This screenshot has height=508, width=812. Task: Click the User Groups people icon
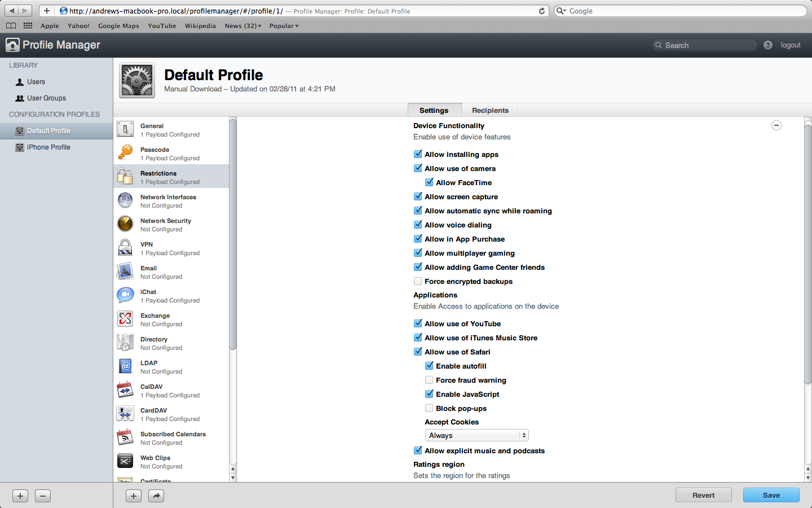point(20,98)
